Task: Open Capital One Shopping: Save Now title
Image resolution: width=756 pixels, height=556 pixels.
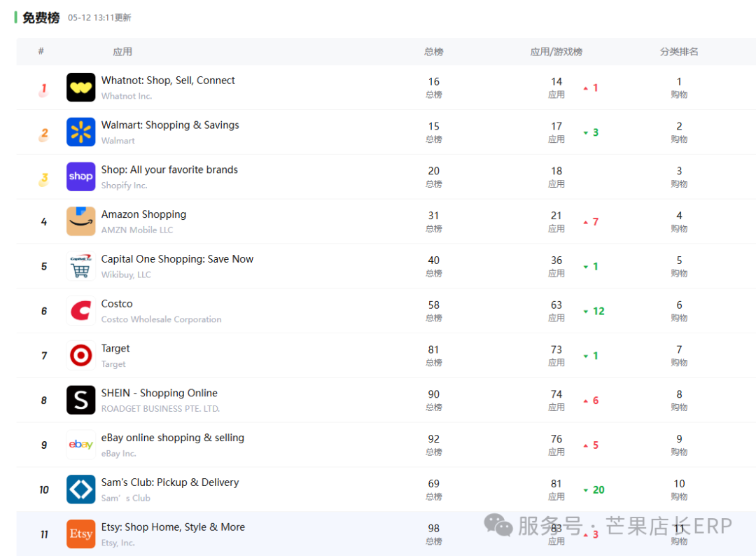Action: point(177,259)
